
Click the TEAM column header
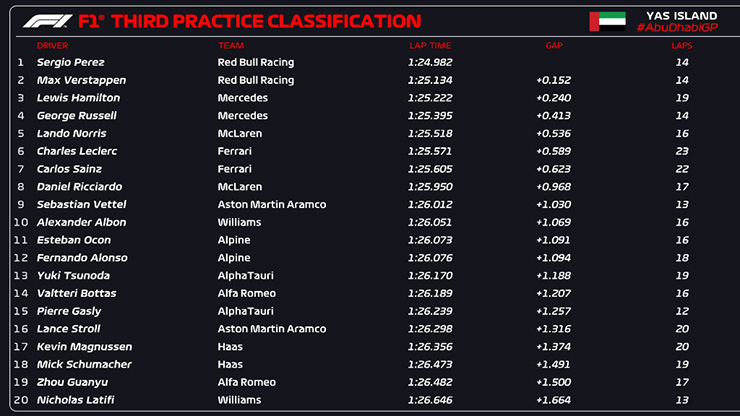tap(231, 45)
